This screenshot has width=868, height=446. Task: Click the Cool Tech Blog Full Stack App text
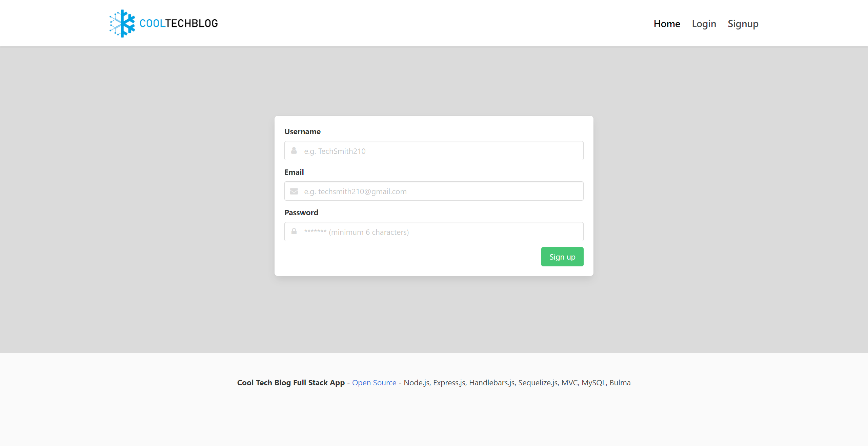coord(290,383)
